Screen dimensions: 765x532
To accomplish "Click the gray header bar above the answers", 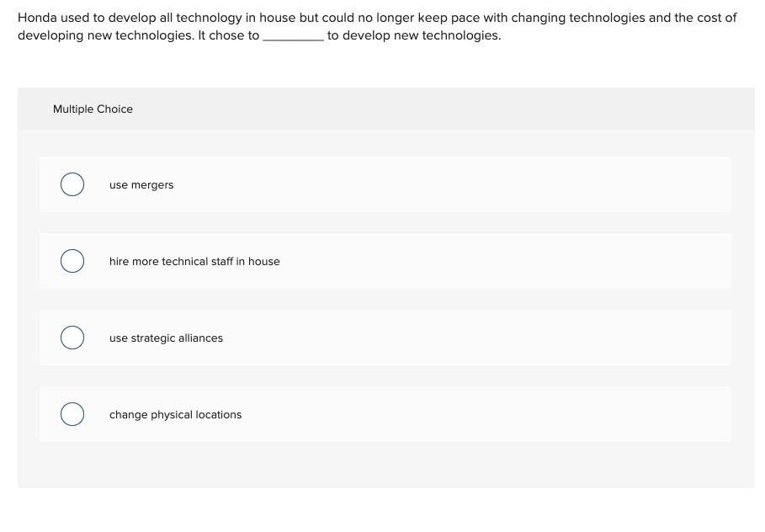I will 385,109.
